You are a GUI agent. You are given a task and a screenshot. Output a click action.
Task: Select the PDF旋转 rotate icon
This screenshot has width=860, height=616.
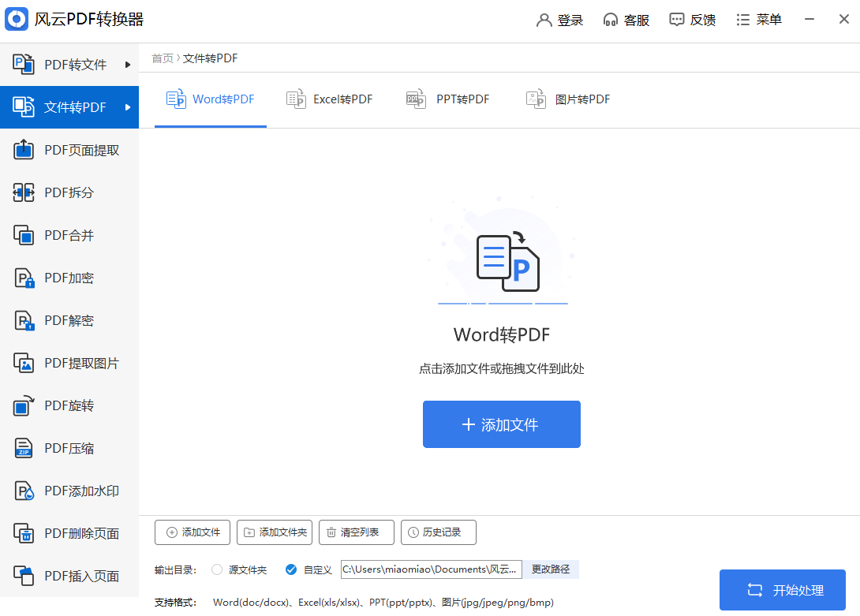click(24, 405)
